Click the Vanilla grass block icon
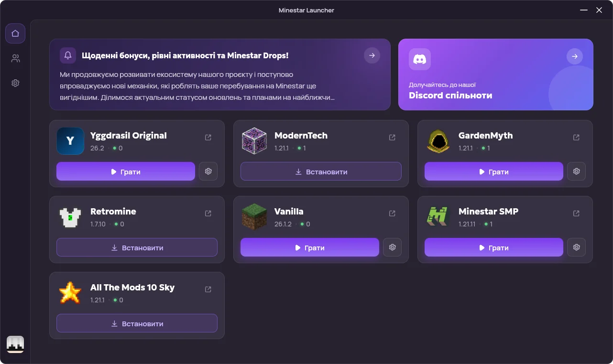Screen dimensions: 613x364 pos(254,217)
